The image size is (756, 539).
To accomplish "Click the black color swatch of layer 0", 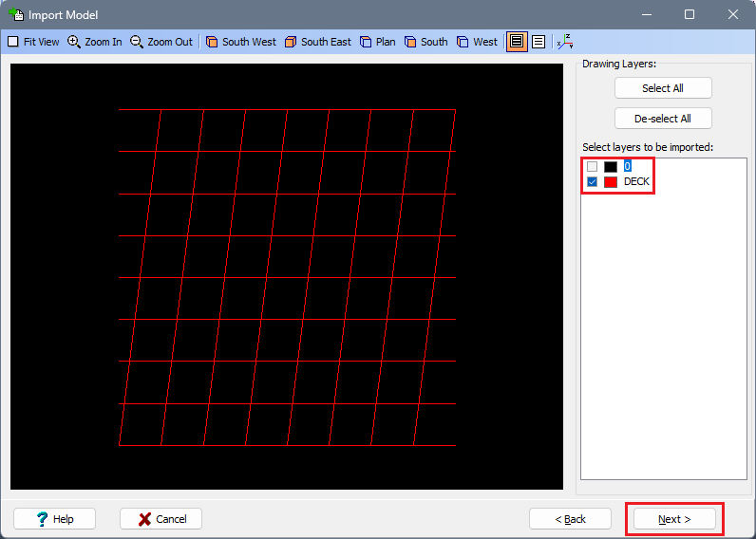I will tap(611, 167).
